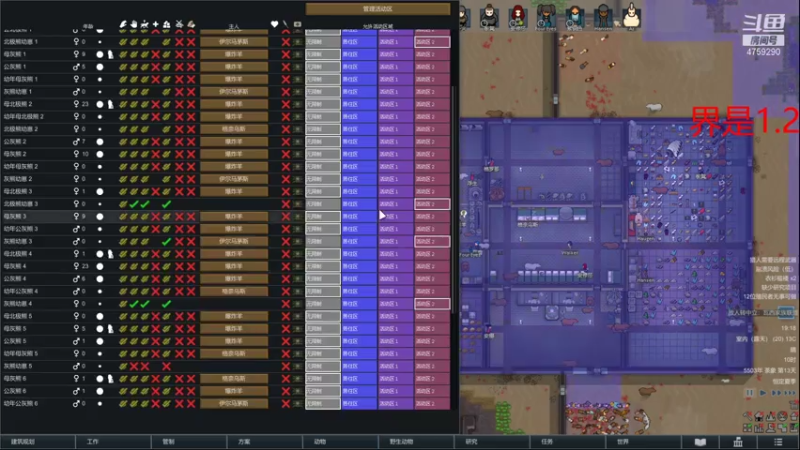Open the 任务 tab button
800x450 pixels.
[566, 442]
